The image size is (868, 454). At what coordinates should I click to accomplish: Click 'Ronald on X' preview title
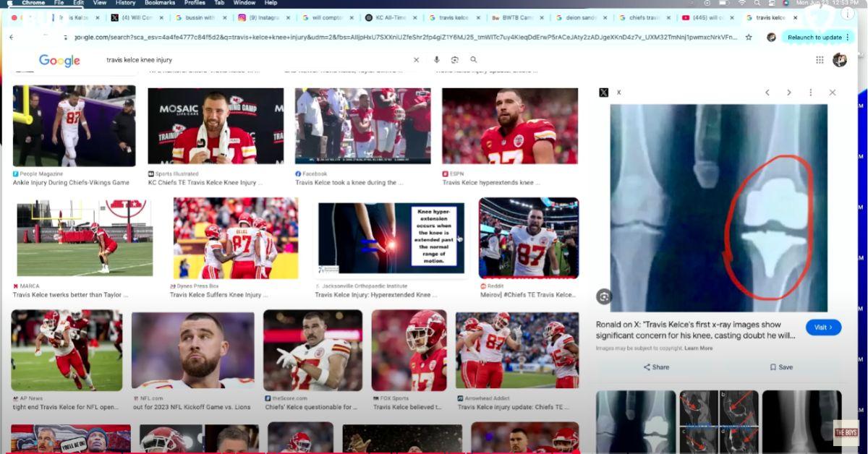(695, 330)
